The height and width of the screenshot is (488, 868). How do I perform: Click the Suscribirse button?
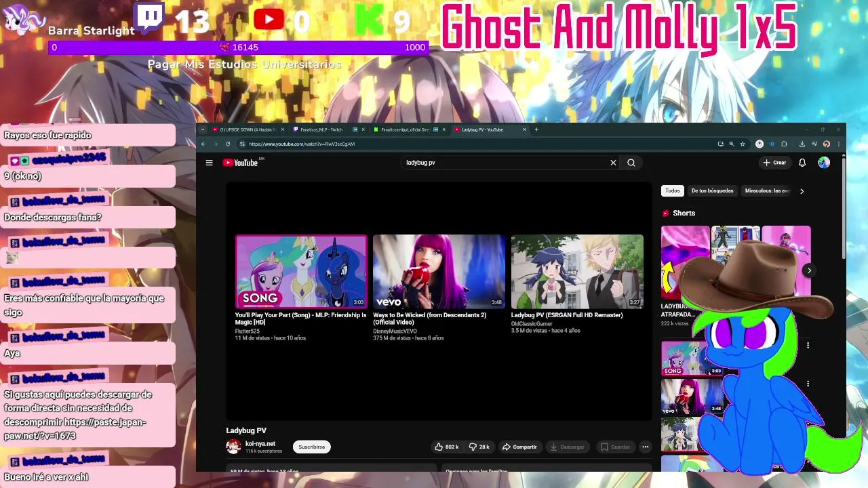[312, 447]
